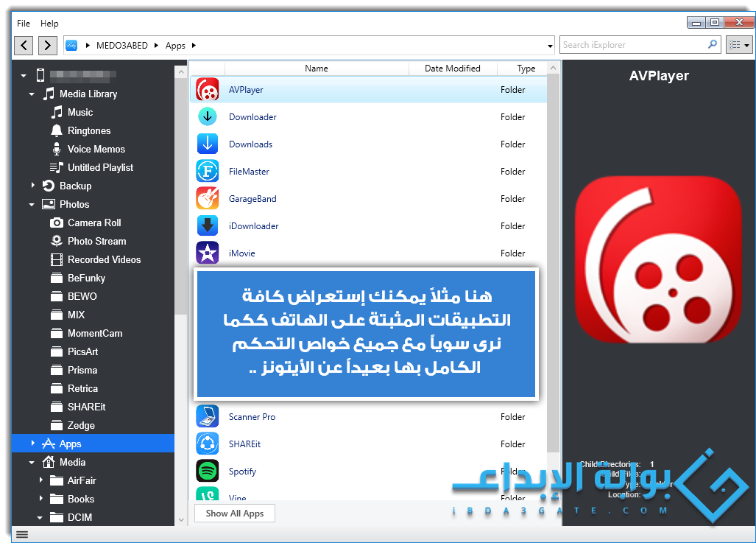This screenshot has width=756, height=543.
Task: Click the Voice Memos microphone icon
Action: point(57,149)
